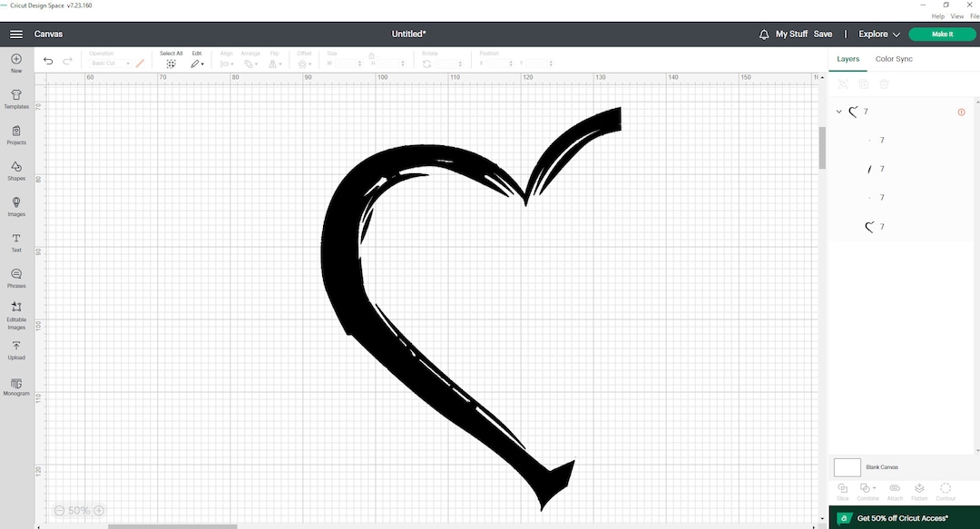Open the Monogram tool
This screenshot has height=529, width=980.
(x=15, y=387)
